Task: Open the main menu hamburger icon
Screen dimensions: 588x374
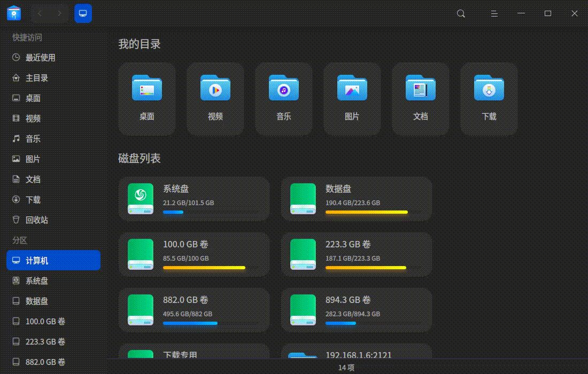Action: pos(494,13)
